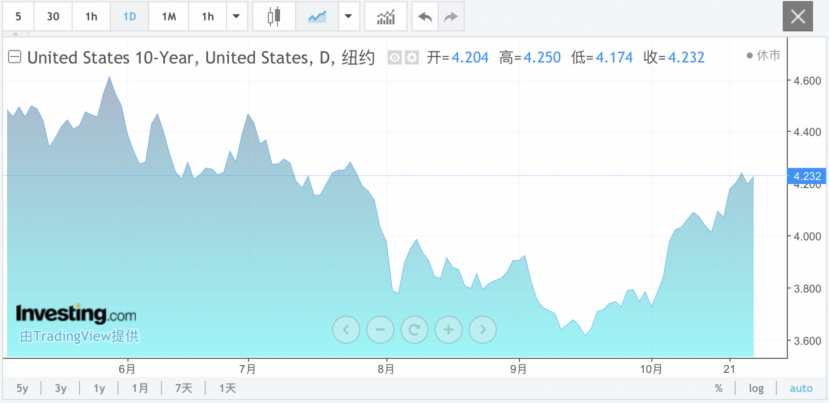Image resolution: width=829 pixels, height=403 pixels.
Task: Zoom out with the minus circle button
Action: point(380,328)
